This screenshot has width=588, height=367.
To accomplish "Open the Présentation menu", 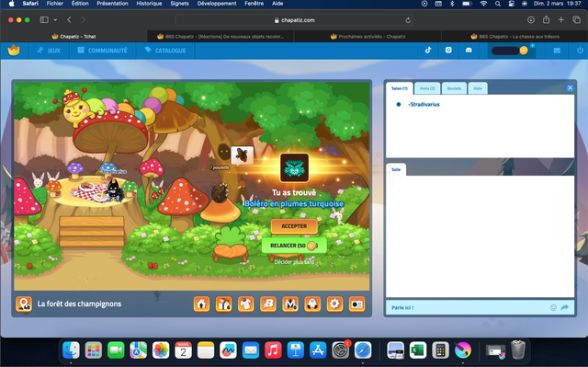I will pos(112,4).
